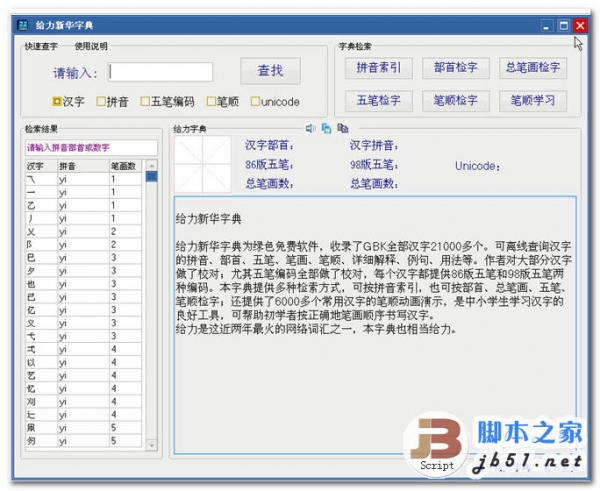Image resolution: width=600 pixels, height=491 pixels.
Task: Focus the 请输入 search input box
Action: 160,72
